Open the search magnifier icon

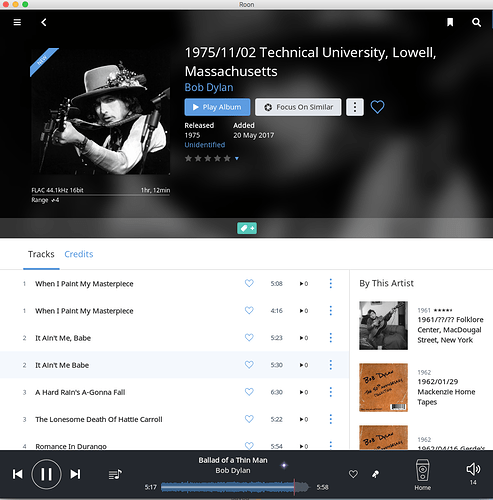point(476,22)
